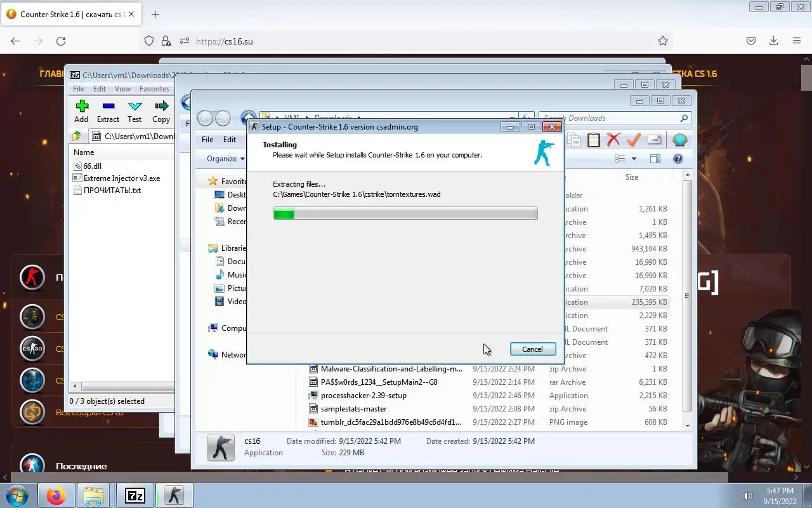
Task: Open the 7-Zip taskbar button
Action: pos(134,495)
